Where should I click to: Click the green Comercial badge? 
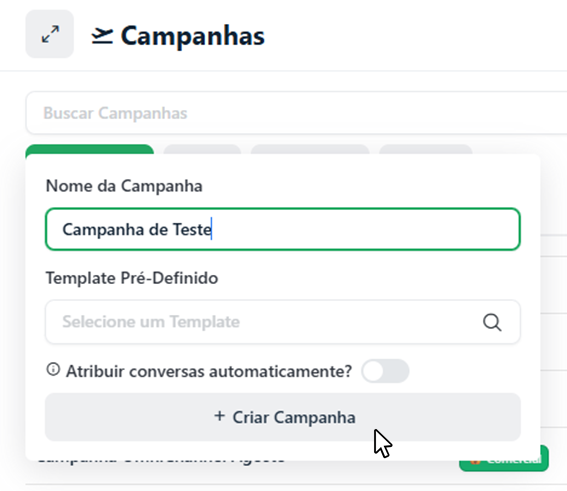pos(504,460)
